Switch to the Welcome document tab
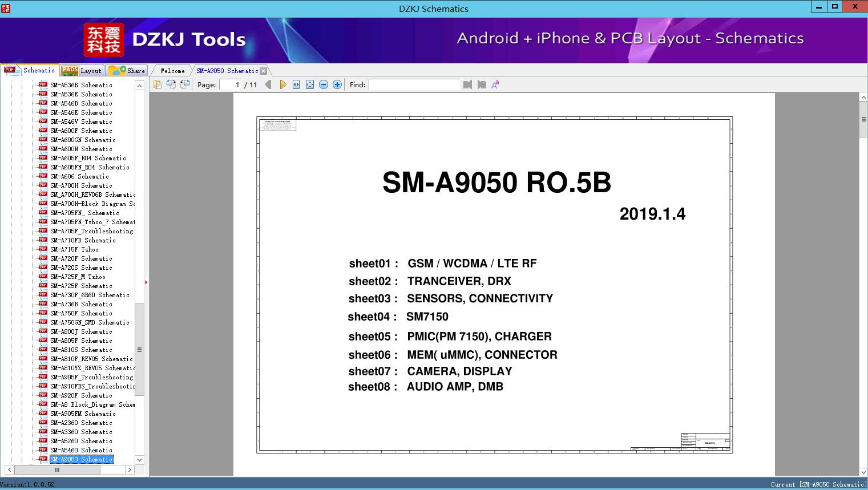868x490 pixels. 172,71
